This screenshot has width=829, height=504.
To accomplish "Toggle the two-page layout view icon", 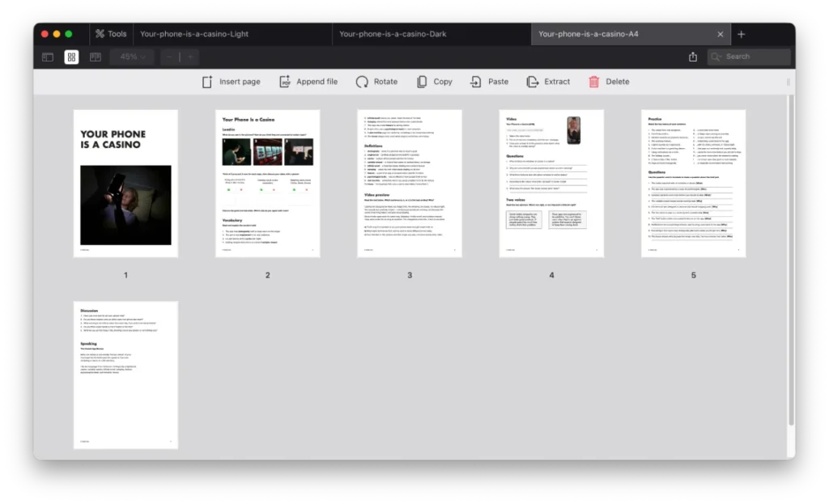I will coord(96,57).
